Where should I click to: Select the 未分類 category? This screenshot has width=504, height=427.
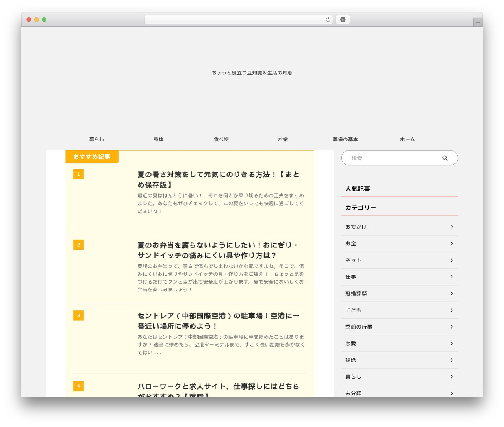click(x=399, y=392)
